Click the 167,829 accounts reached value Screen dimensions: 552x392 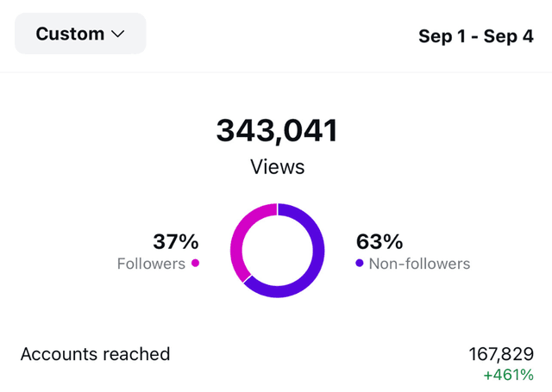501,354
